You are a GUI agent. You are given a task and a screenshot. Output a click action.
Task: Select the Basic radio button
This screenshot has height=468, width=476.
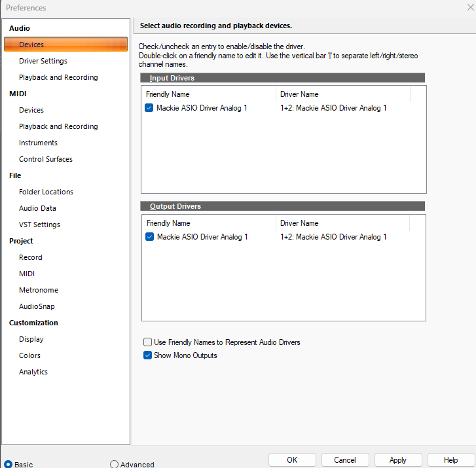click(x=9, y=464)
